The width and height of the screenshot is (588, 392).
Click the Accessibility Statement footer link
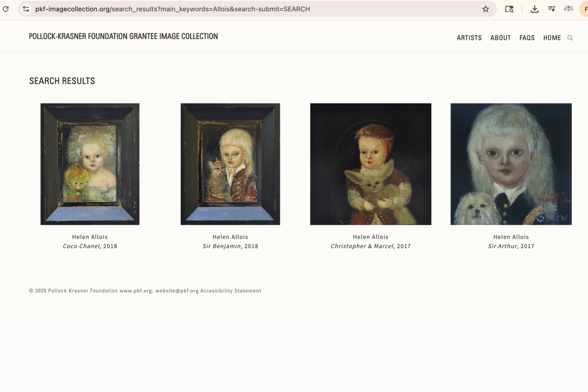231,291
